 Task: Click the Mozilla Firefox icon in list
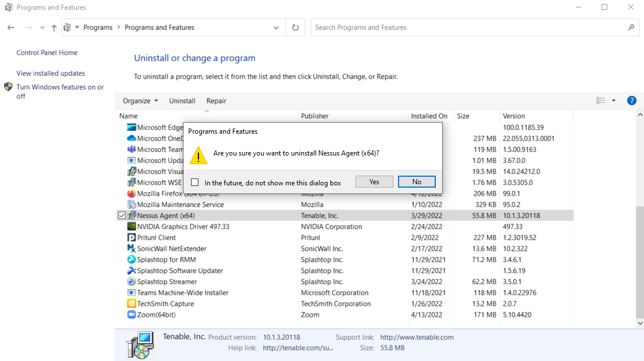[131, 193]
